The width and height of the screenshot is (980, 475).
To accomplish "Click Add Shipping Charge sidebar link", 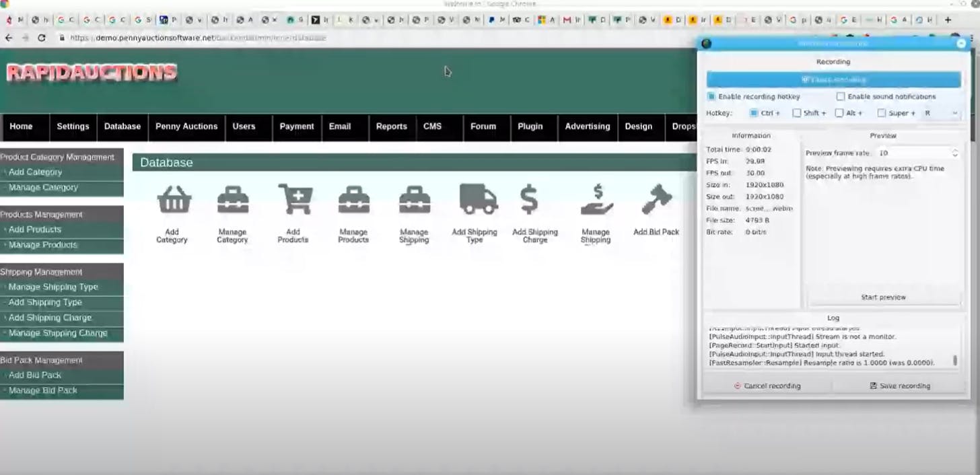I will click(50, 318).
